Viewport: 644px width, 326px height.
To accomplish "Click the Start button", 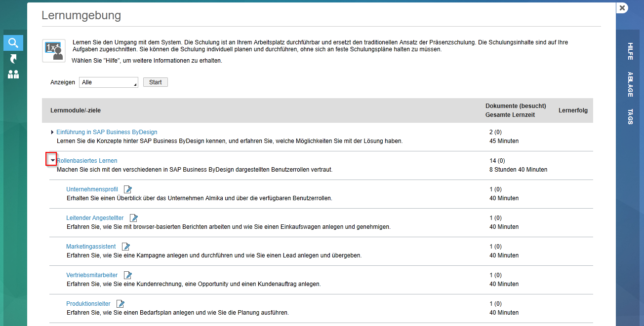I will tap(156, 82).
